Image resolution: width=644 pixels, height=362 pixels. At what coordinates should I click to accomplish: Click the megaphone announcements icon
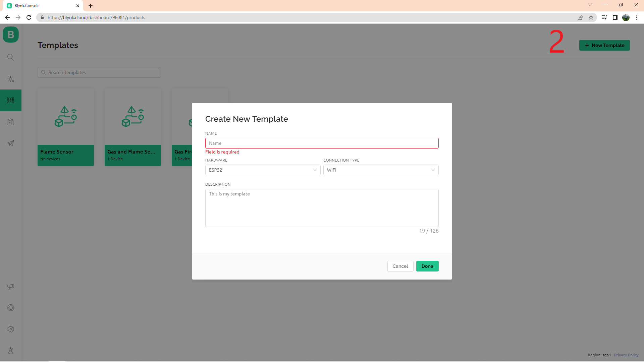click(11, 287)
